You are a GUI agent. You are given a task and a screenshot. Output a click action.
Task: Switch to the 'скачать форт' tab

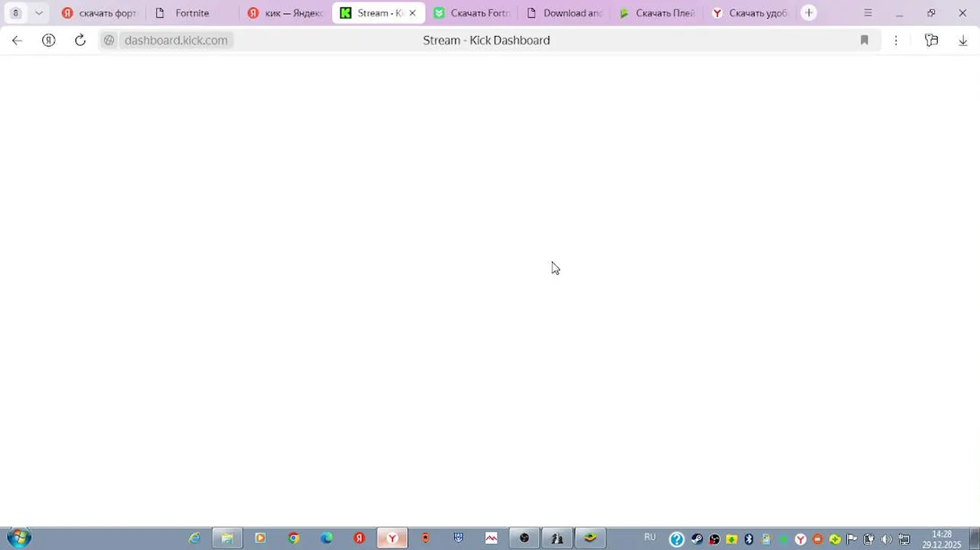pos(99,13)
